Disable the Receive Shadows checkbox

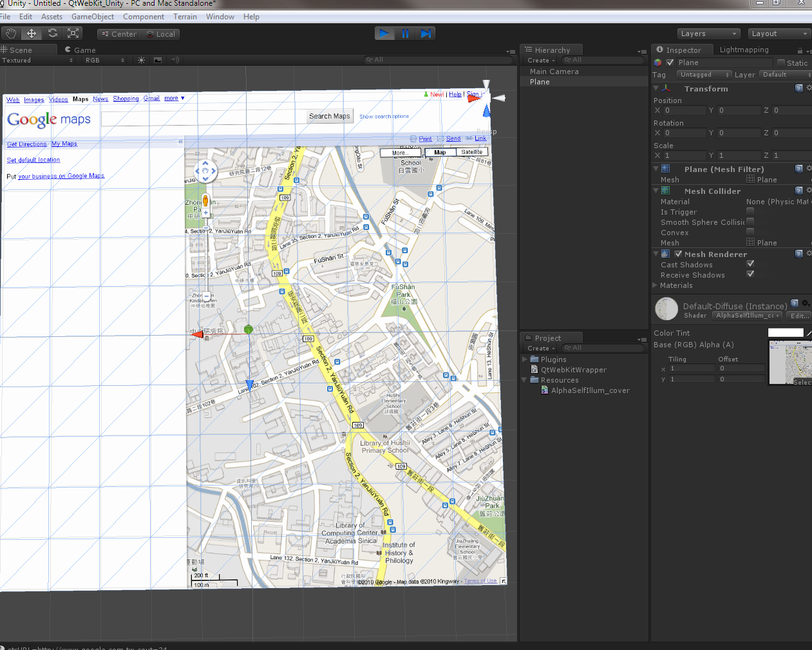[750, 274]
